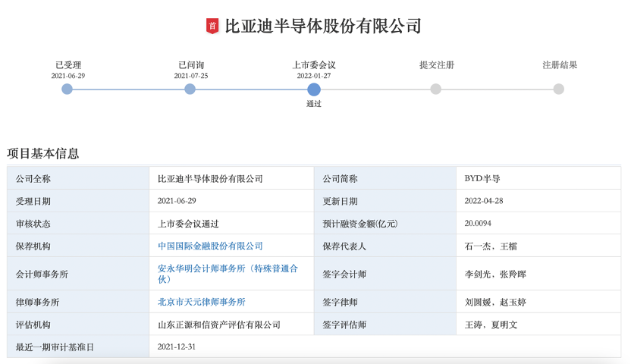Viewport: 631px width, 364px height.
Task: Click the 更新日期 value 2022-04-28
Action: [484, 201]
